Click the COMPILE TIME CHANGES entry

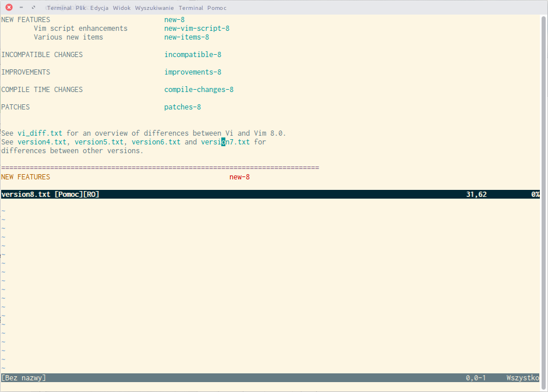click(x=42, y=90)
